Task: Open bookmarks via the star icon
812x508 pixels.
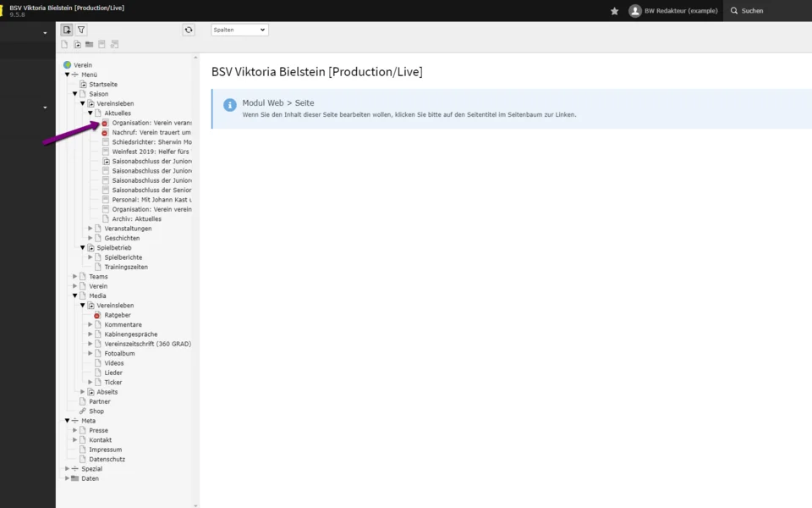Action: pyautogui.click(x=615, y=11)
